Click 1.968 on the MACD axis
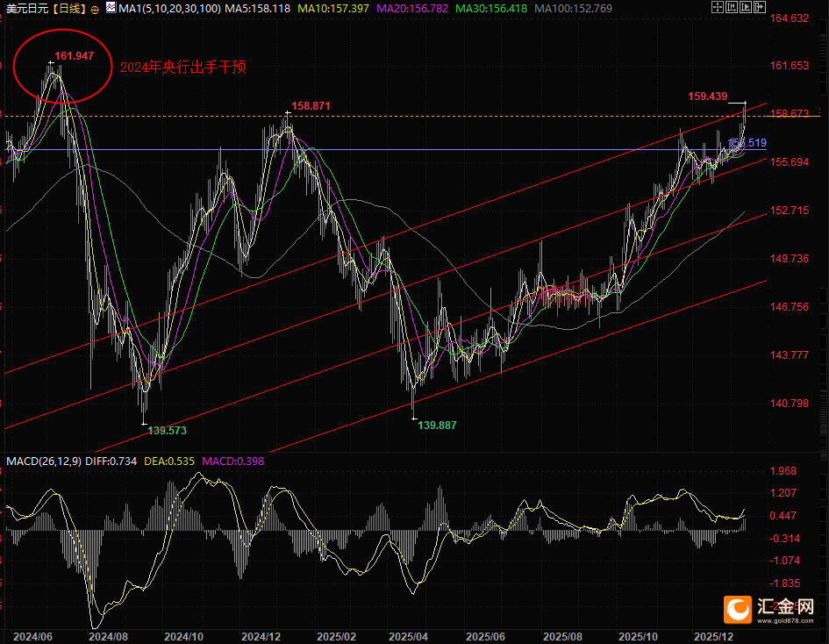Image resolution: width=829 pixels, height=644 pixels. (x=783, y=470)
